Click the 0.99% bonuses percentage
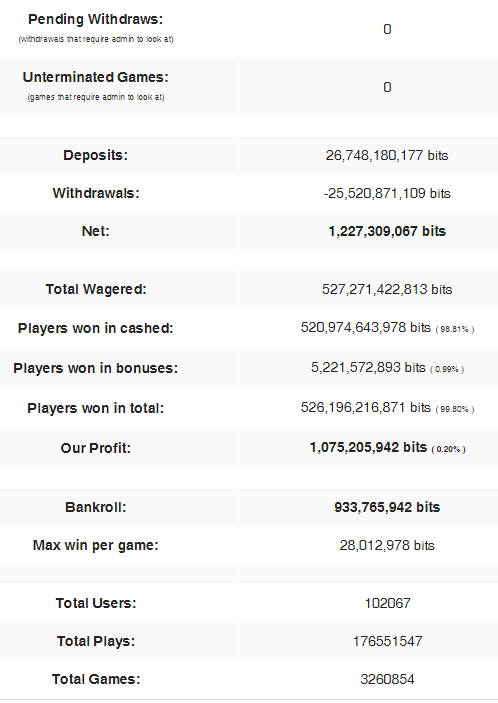 coord(447,369)
